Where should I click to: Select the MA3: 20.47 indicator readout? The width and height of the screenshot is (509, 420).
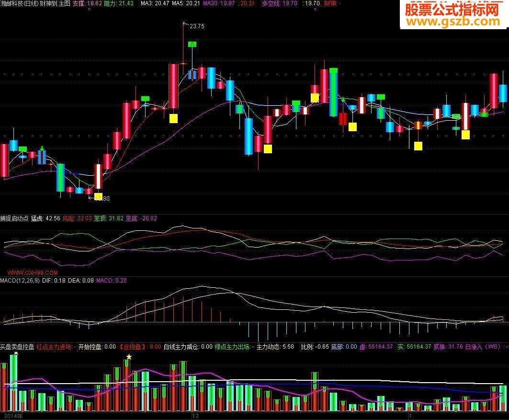[155, 3]
